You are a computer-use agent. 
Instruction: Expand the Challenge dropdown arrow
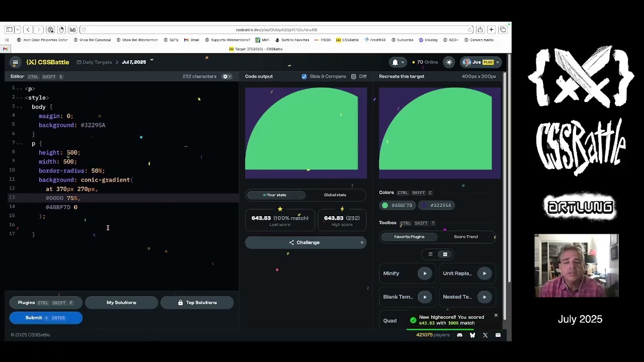tap(362, 243)
